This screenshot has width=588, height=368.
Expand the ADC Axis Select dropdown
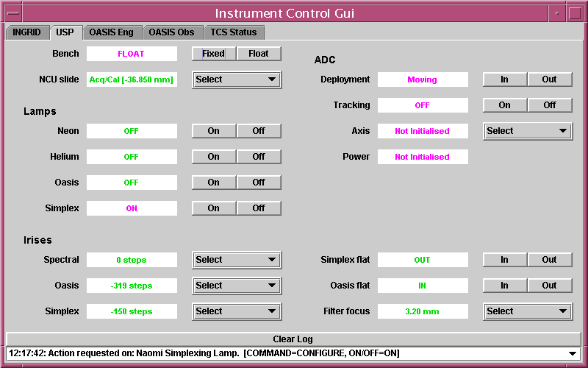point(528,131)
